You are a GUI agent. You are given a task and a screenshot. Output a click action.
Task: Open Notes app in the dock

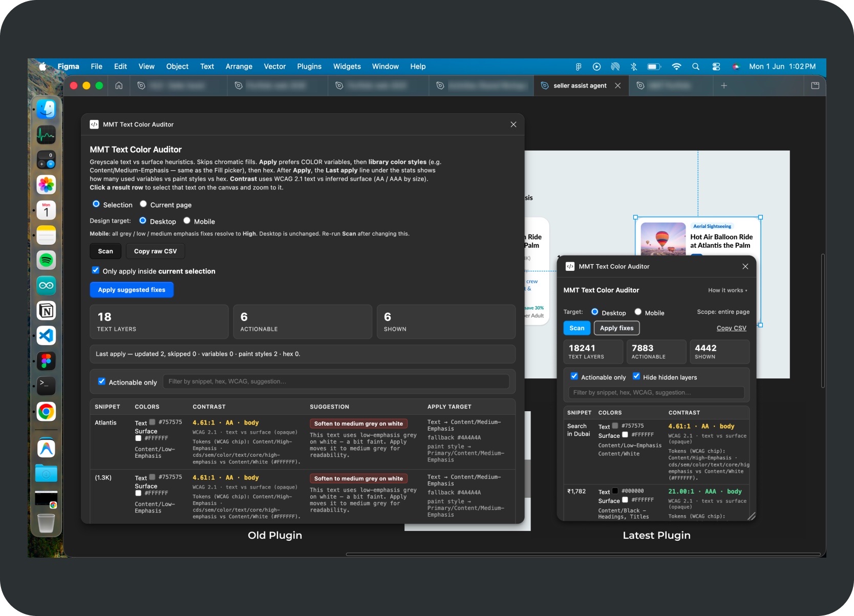click(x=46, y=235)
